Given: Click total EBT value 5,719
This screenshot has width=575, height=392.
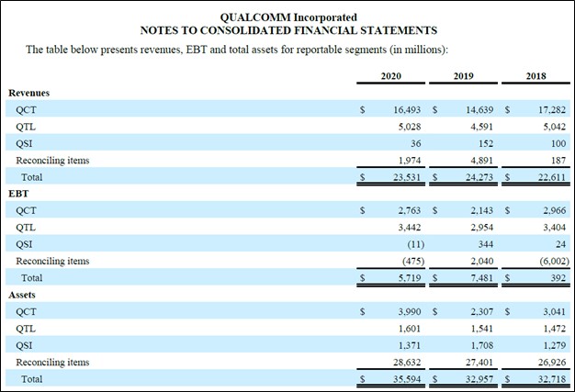Looking at the screenshot, I should 410,278.
